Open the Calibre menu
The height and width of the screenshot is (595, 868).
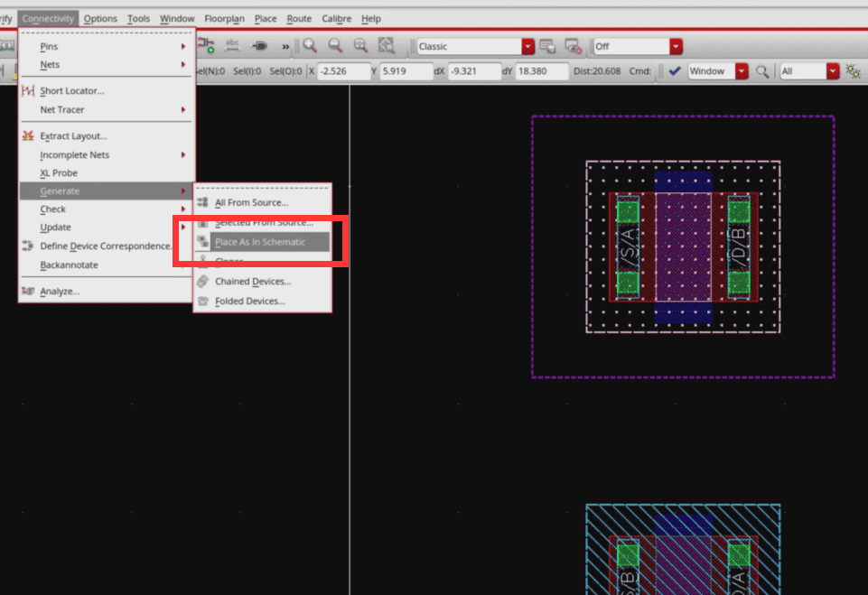(336, 18)
